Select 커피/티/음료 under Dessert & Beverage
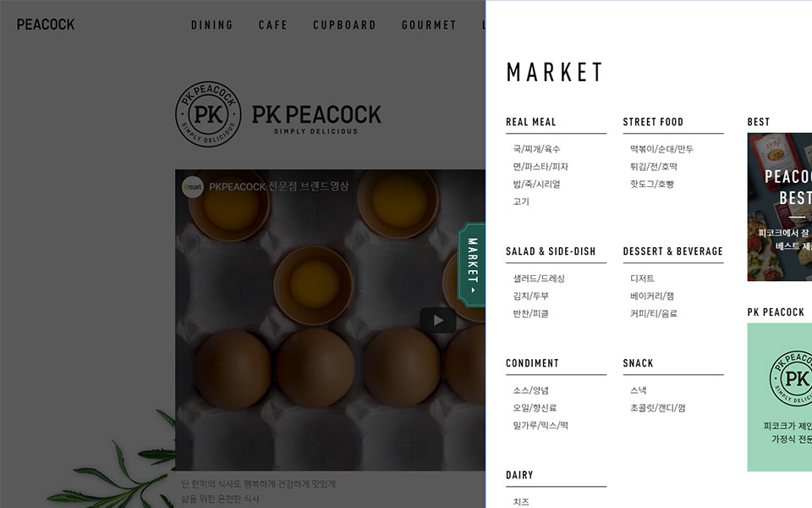This screenshot has height=508, width=812. point(654,313)
